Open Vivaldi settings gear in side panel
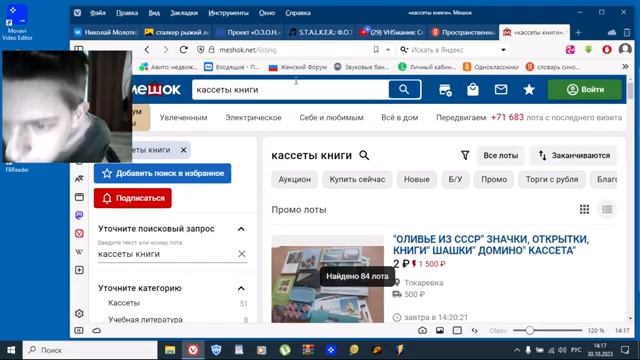The height and width of the screenshot is (360, 640). tap(80, 313)
